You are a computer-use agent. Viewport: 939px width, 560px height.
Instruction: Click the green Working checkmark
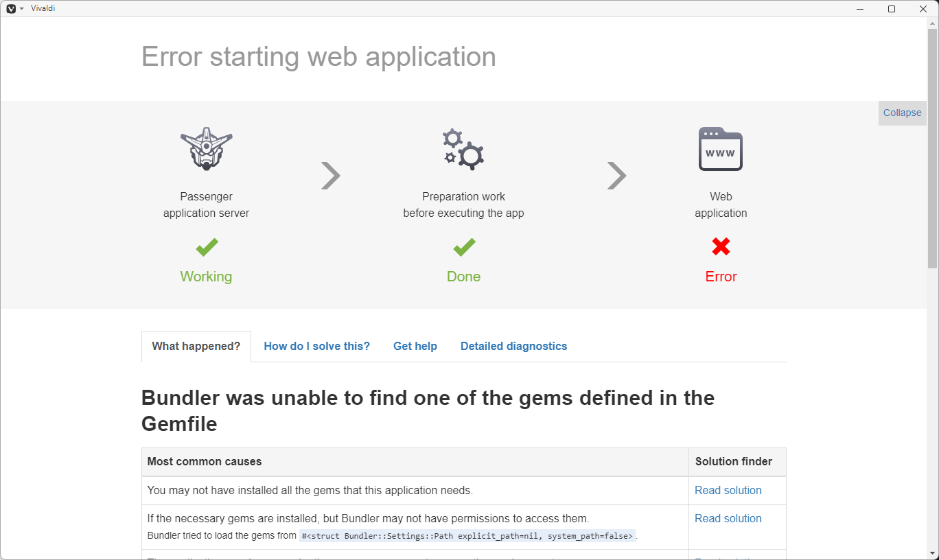(x=206, y=248)
